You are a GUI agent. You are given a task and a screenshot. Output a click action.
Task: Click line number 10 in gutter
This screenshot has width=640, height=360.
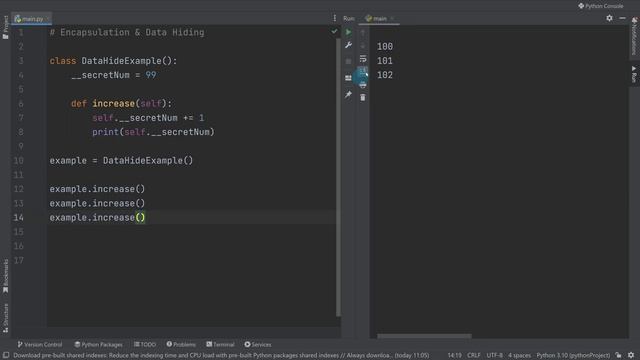(x=18, y=161)
